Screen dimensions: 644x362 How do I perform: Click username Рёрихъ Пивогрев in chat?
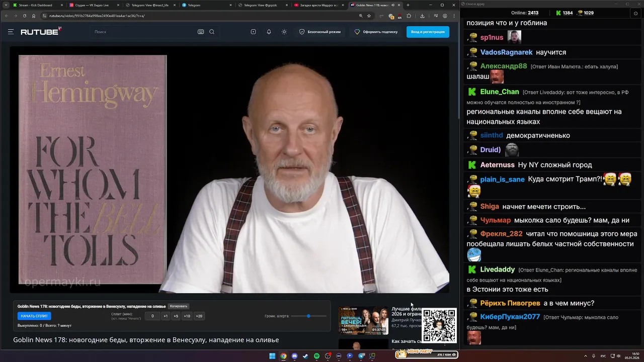click(510, 303)
